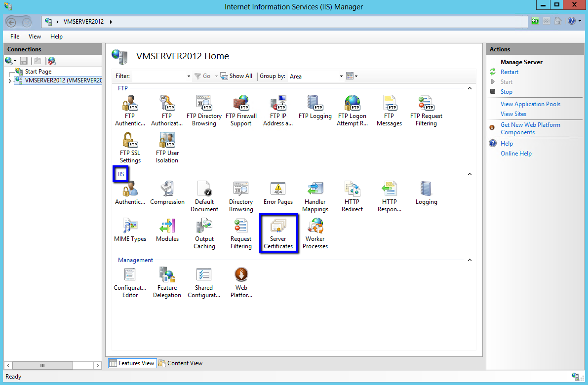This screenshot has width=588, height=385.
Task: Switch to Content View
Action: 185,363
